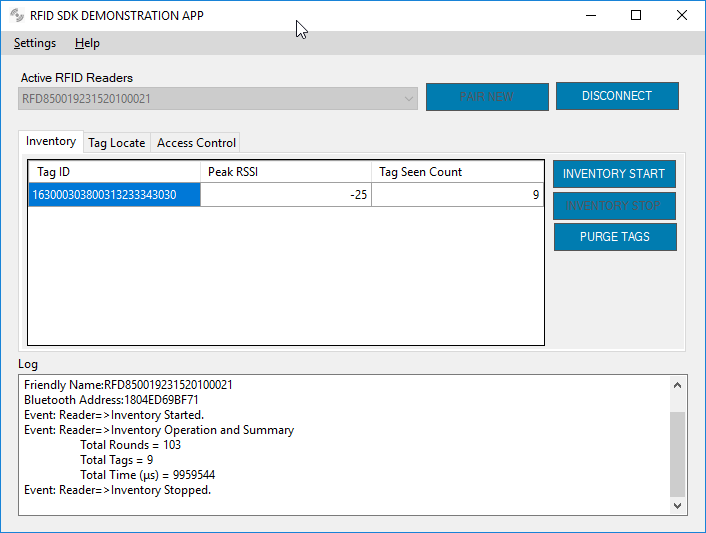Expand the Active RFID Readers dropdown
706x533 pixels.
coord(408,99)
